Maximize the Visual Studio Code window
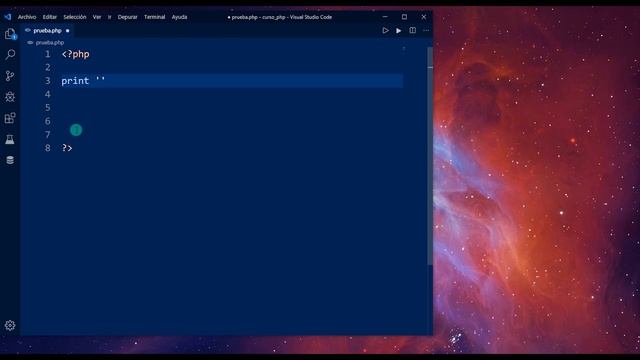The width and height of the screenshot is (640, 360). [x=404, y=17]
